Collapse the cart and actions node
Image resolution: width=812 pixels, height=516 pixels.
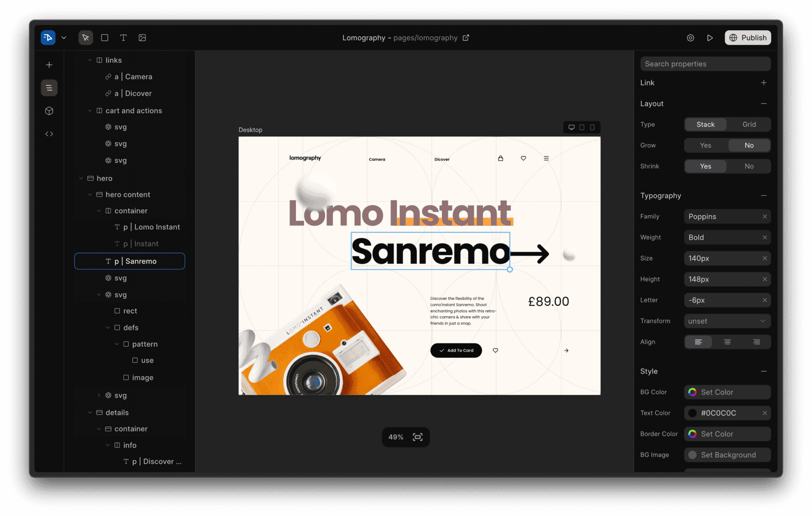click(90, 111)
